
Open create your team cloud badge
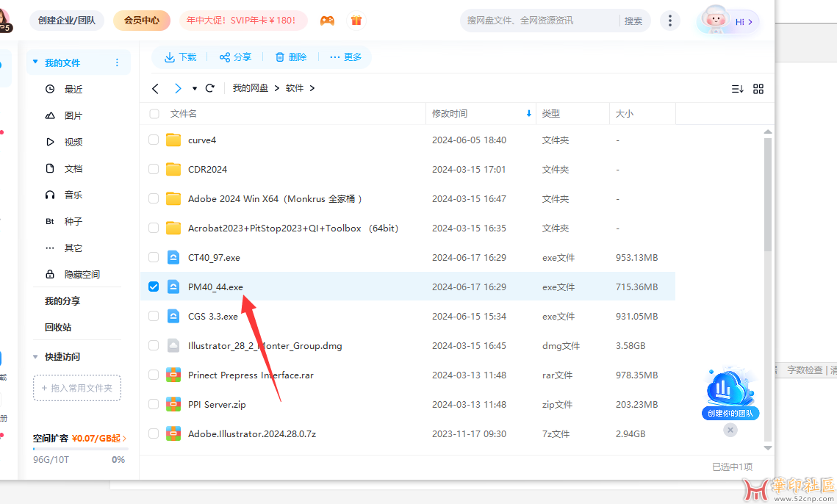pos(730,394)
